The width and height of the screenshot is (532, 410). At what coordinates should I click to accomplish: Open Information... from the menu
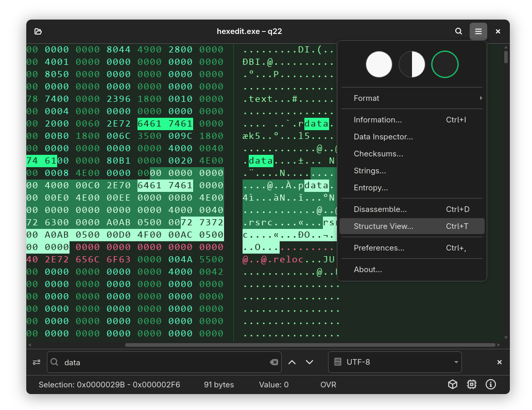412,120
